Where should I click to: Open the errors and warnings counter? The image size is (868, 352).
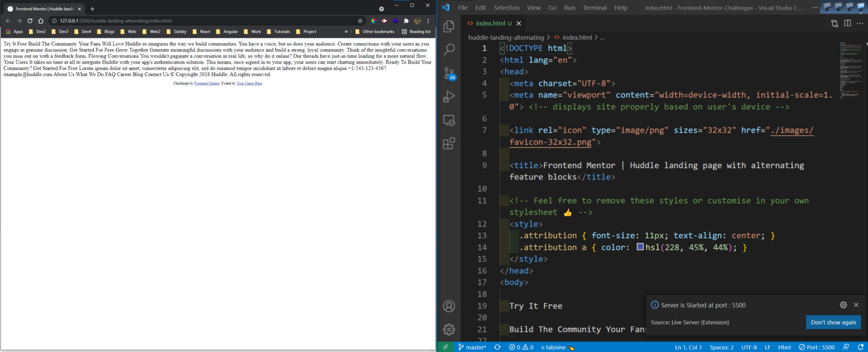(521, 347)
